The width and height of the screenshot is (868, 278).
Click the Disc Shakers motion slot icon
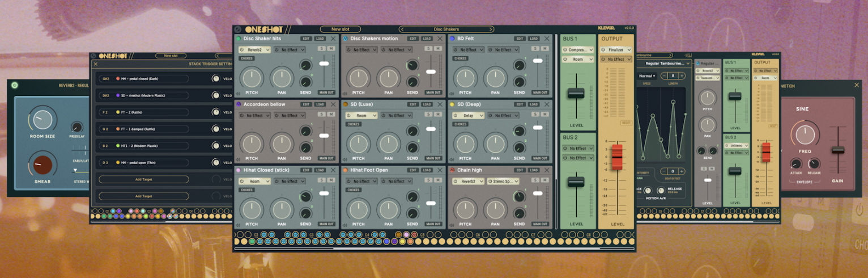pyautogui.click(x=345, y=39)
